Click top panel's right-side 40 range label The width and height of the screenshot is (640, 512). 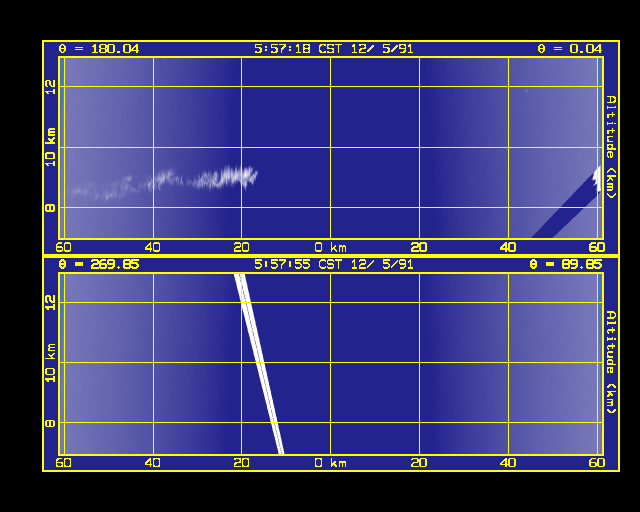point(508,247)
